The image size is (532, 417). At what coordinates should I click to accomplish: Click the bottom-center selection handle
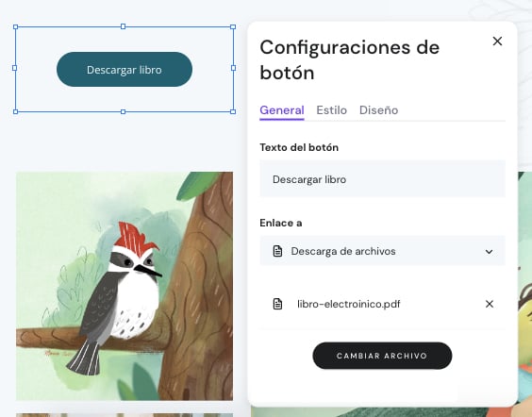point(124,111)
